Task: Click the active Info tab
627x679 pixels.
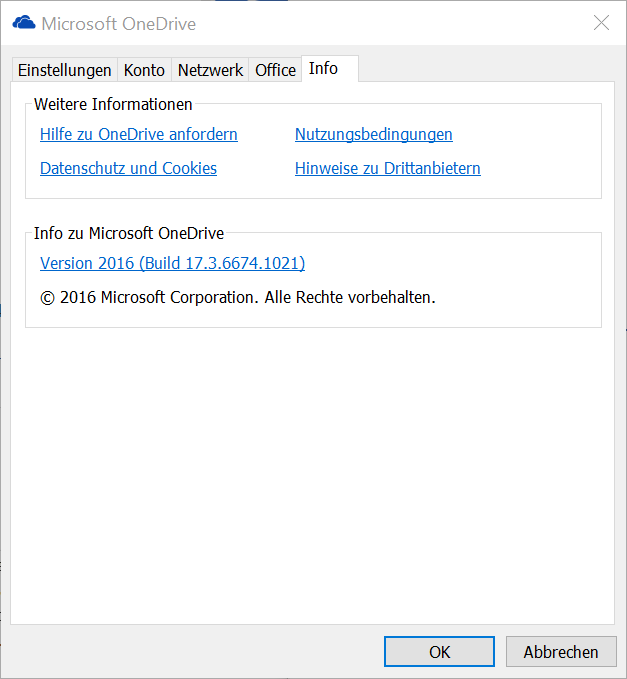Action: coord(323,68)
